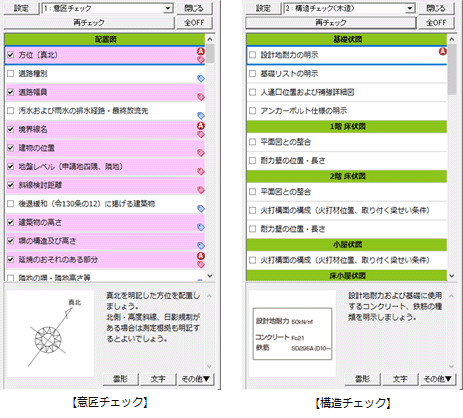Click red A icon on 境界線名 row
The image size is (463, 418).
(x=201, y=126)
